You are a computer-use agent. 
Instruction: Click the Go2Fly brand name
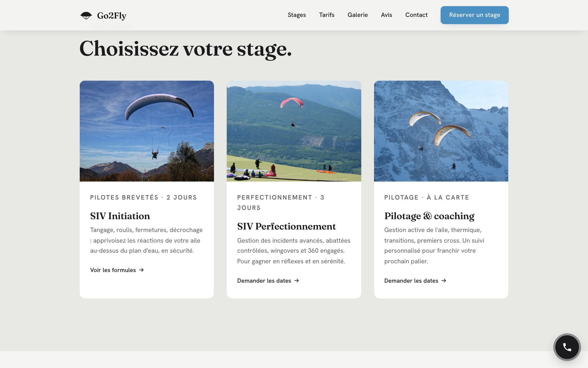click(x=112, y=16)
